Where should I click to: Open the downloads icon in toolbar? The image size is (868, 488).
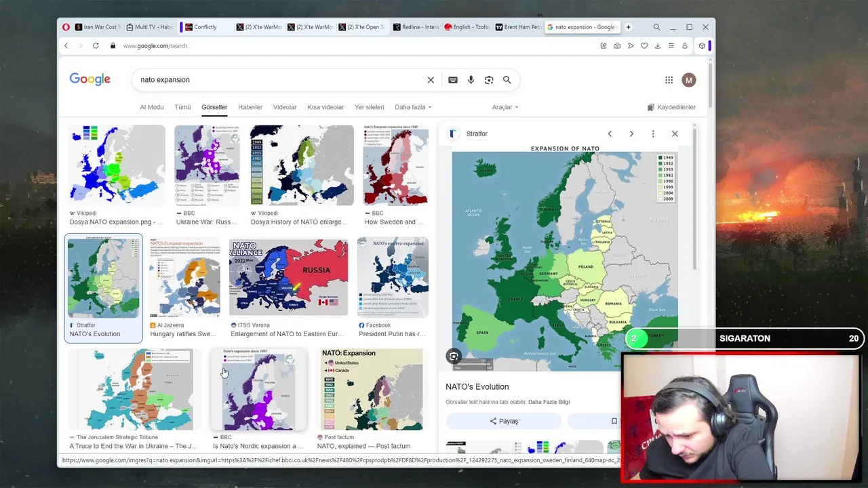(x=658, y=45)
